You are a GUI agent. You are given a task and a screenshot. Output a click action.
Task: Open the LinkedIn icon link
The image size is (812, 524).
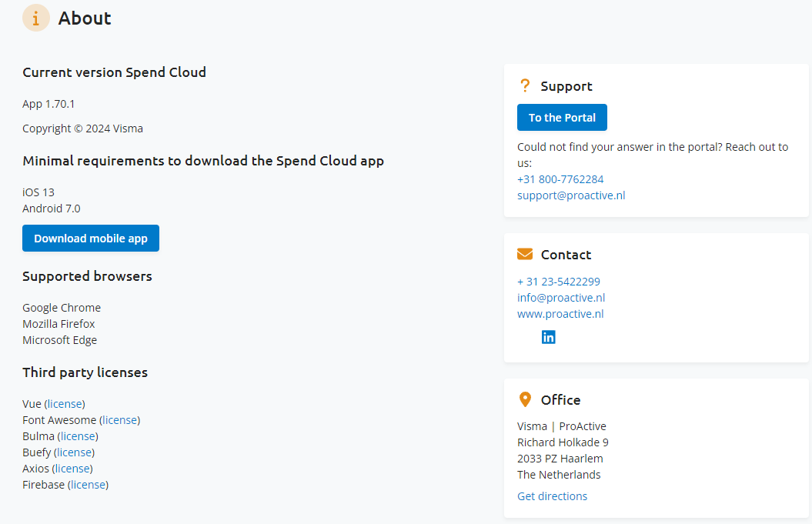click(549, 337)
